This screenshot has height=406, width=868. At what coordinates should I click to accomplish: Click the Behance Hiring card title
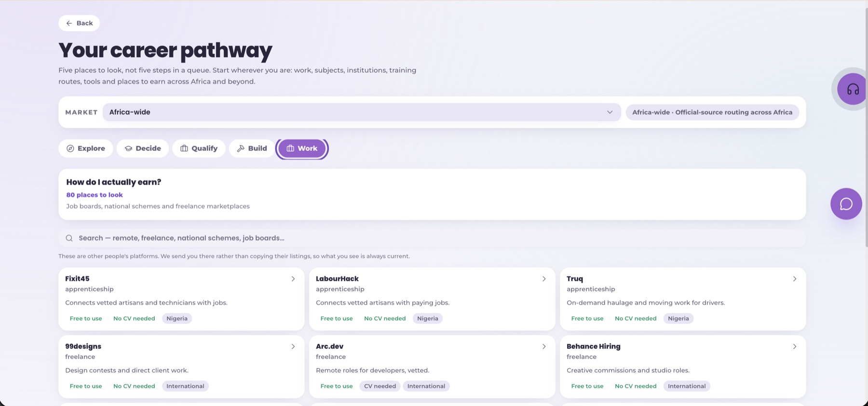tap(594, 347)
